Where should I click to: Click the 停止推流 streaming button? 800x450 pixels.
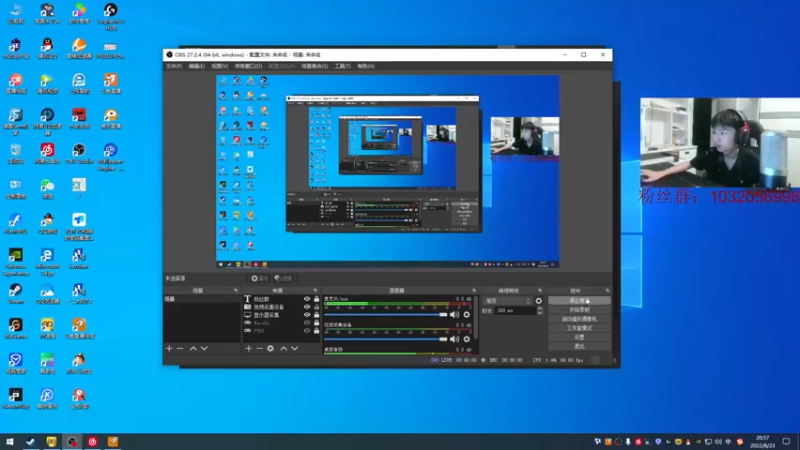pos(579,301)
